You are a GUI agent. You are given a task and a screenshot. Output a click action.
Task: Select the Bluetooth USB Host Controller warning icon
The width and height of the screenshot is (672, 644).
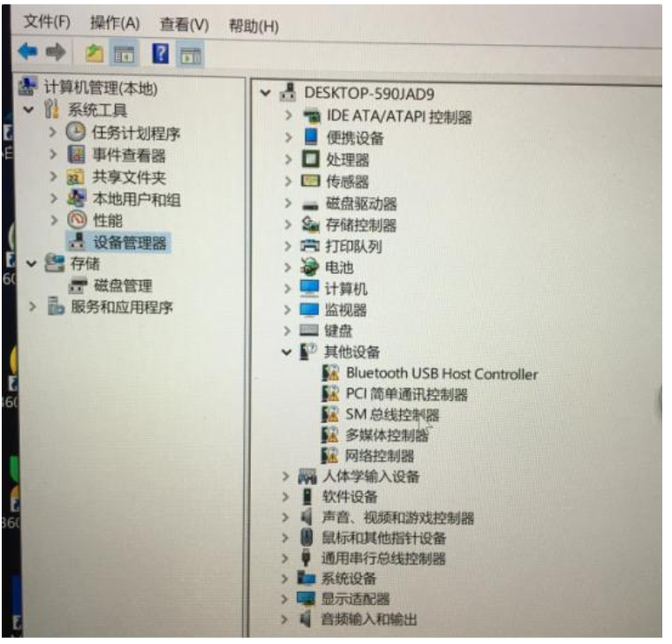click(331, 374)
